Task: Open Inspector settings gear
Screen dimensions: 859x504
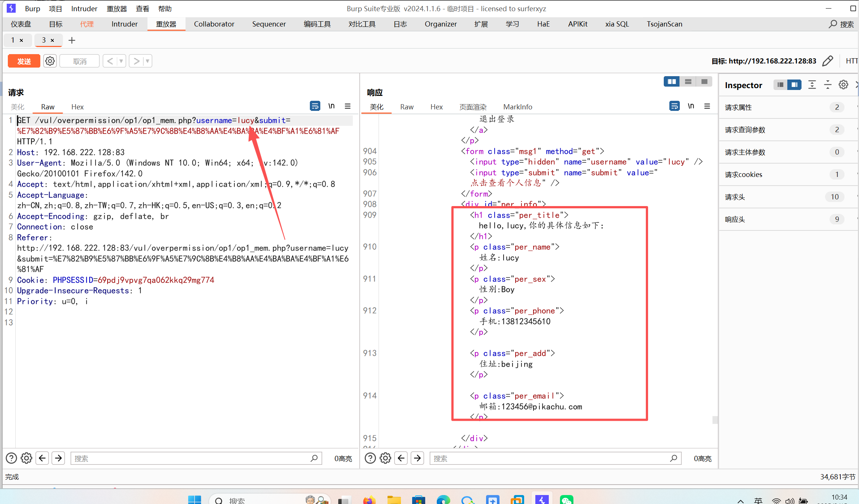Action: [843, 85]
